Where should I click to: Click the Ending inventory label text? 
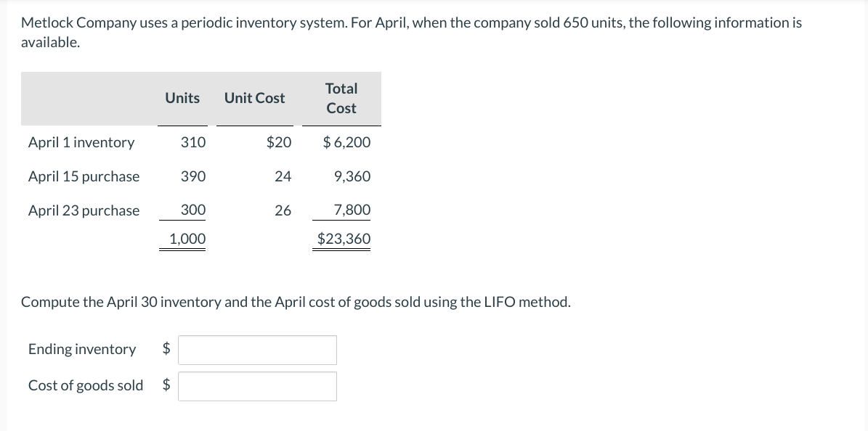[82, 349]
